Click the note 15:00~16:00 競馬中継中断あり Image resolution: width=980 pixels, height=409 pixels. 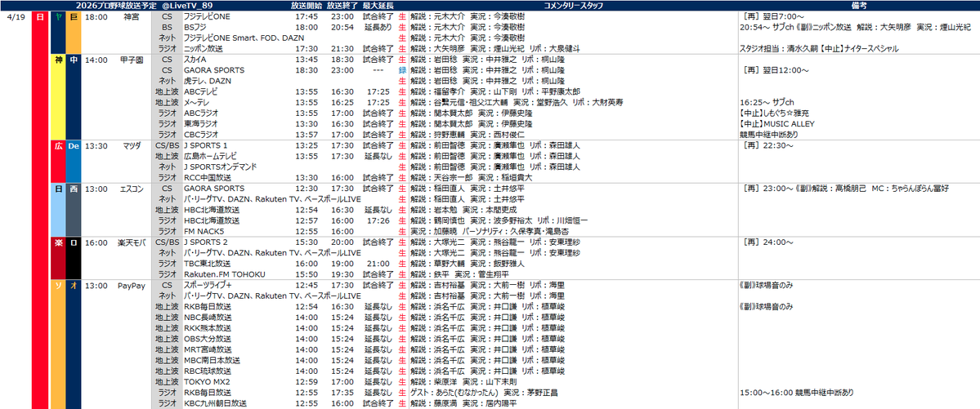796,392
